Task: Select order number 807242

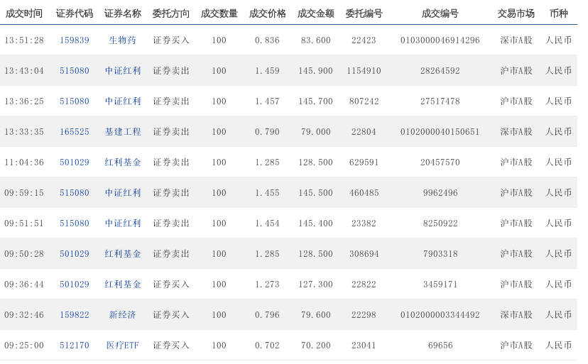Action: click(x=364, y=101)
